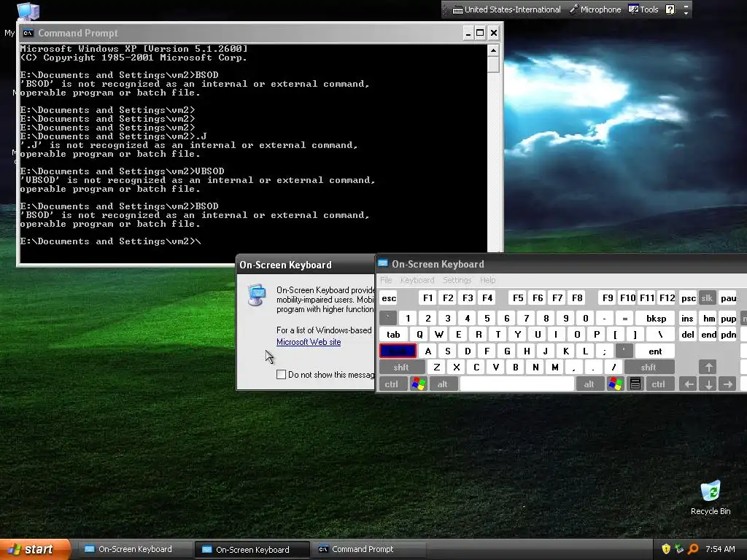
Task: Click the Windows logo key beside right alt
Action: tap(615, 384)
